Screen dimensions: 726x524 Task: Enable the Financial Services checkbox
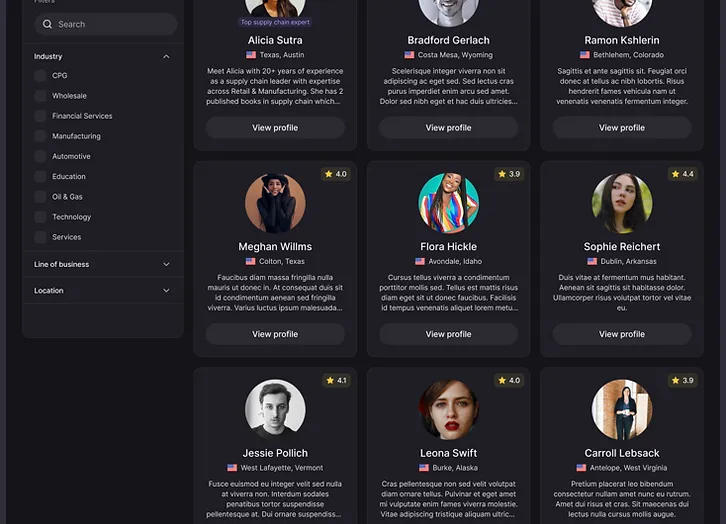click(40, 116)
